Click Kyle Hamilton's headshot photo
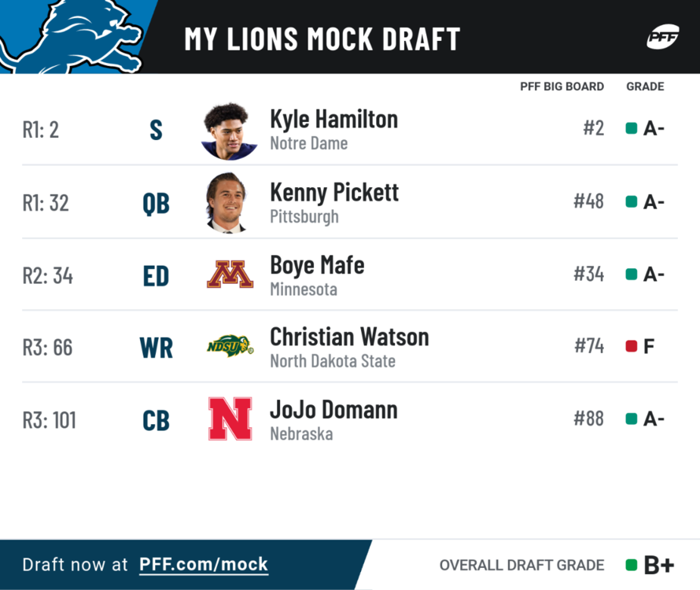The width and height of the screenshot is (700, 590). (x=229, y=131)
